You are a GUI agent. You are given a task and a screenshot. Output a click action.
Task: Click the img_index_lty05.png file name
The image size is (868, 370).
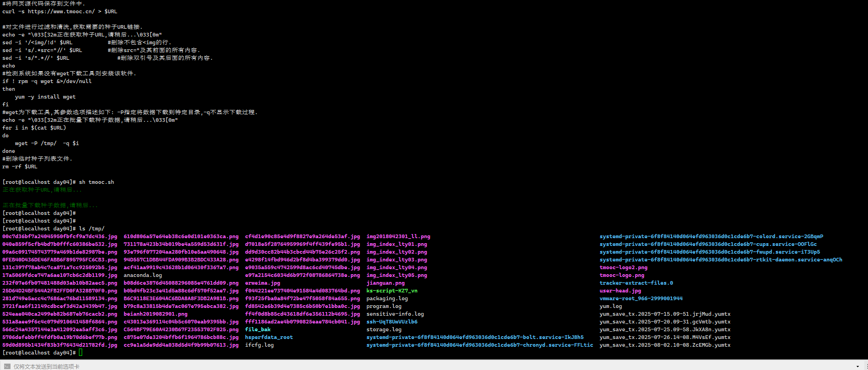pyautogui.click(x=397, y=275)
